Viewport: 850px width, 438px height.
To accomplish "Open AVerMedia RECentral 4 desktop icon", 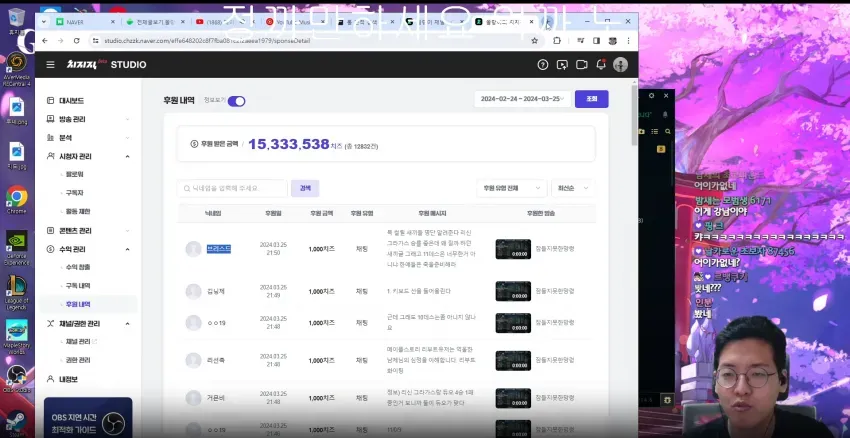I will (17, 69).
